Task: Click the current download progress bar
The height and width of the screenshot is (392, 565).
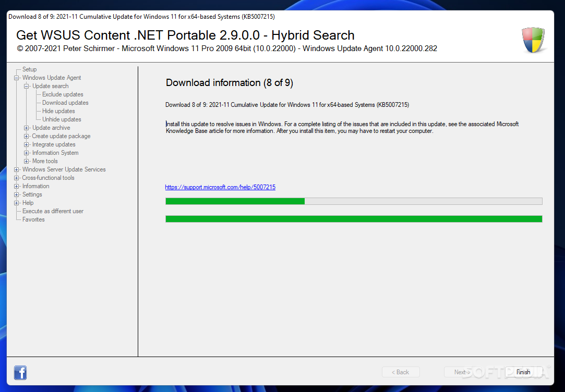Action: click(x=354, y=201)
